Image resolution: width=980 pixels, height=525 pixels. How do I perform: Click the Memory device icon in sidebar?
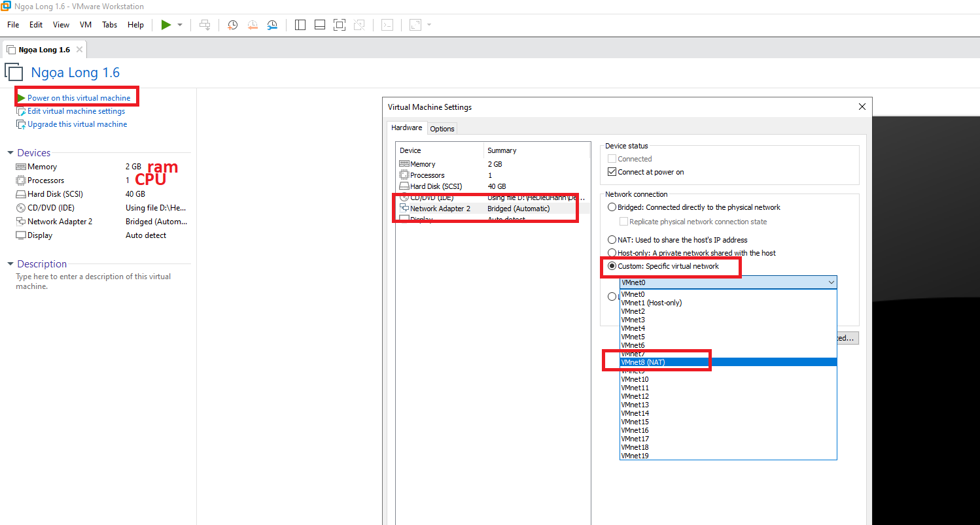21,167
